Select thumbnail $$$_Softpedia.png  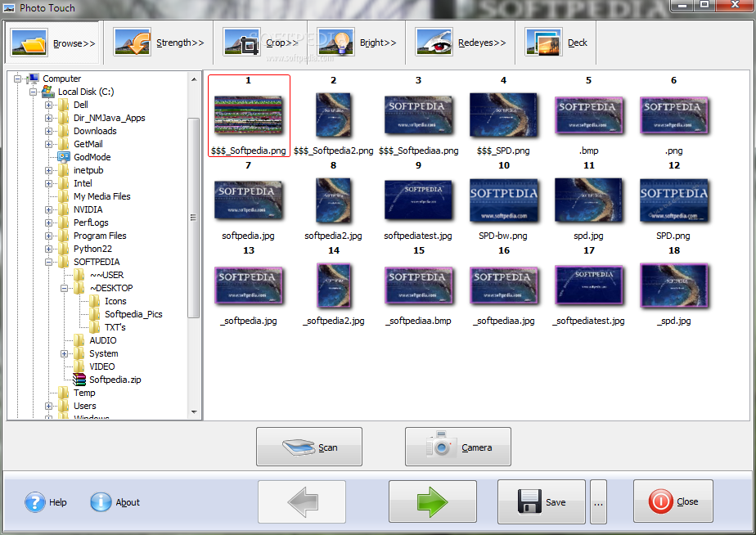point(249,115)
